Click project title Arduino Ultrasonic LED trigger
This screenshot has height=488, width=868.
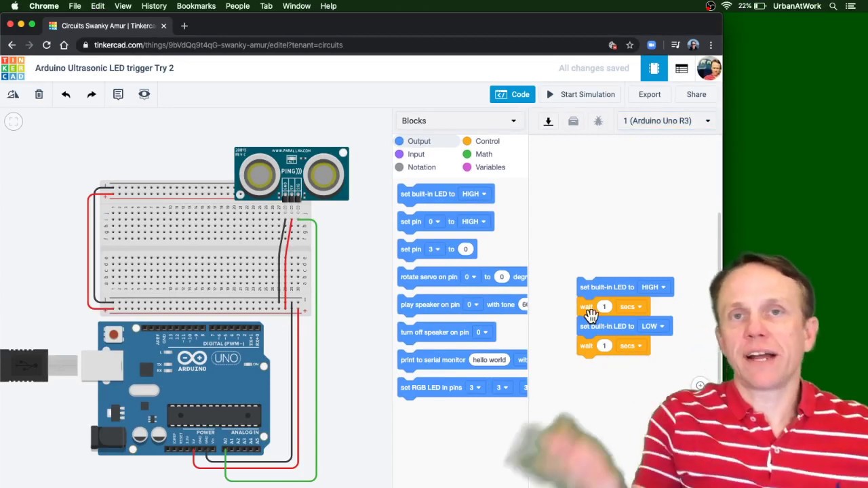coord(104,68)
